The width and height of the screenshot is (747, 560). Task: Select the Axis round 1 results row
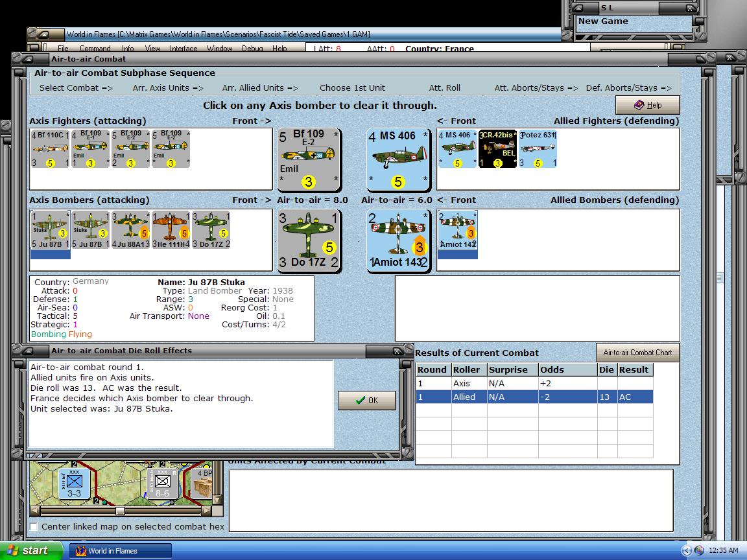[534, 383]
